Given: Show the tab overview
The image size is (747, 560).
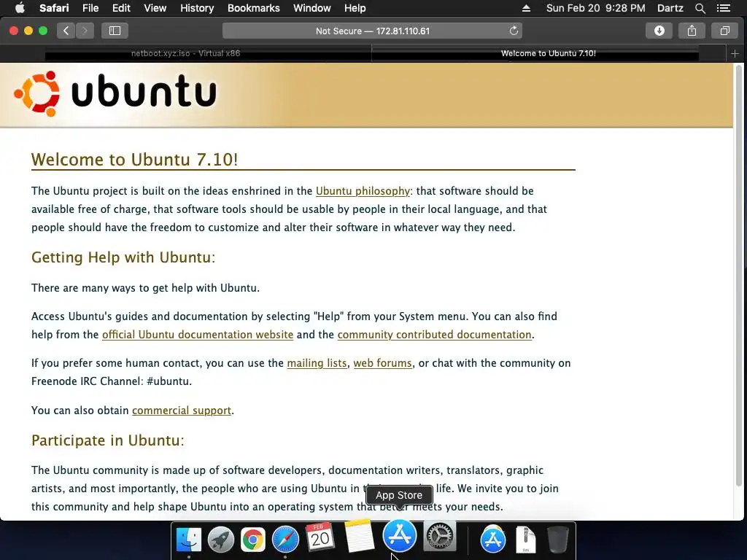Looking at the screenshot, I should tap(724, 31).
